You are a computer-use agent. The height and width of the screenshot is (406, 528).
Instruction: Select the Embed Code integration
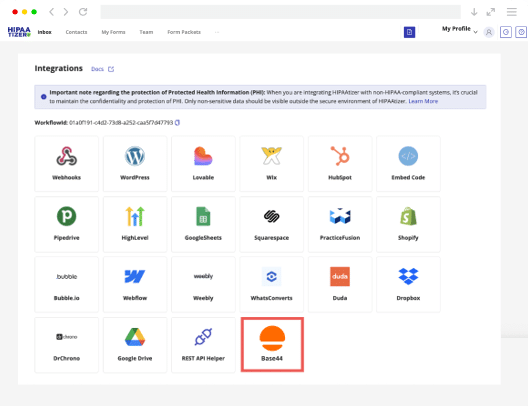point(408,164)
